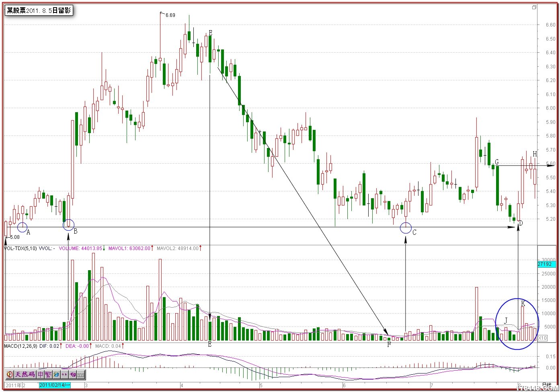Click the 20000 volume axis value

[549, 287]
